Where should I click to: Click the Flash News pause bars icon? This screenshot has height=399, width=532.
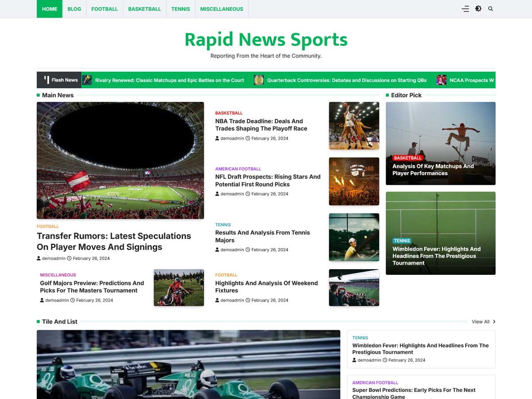click(x=47, y=80)
